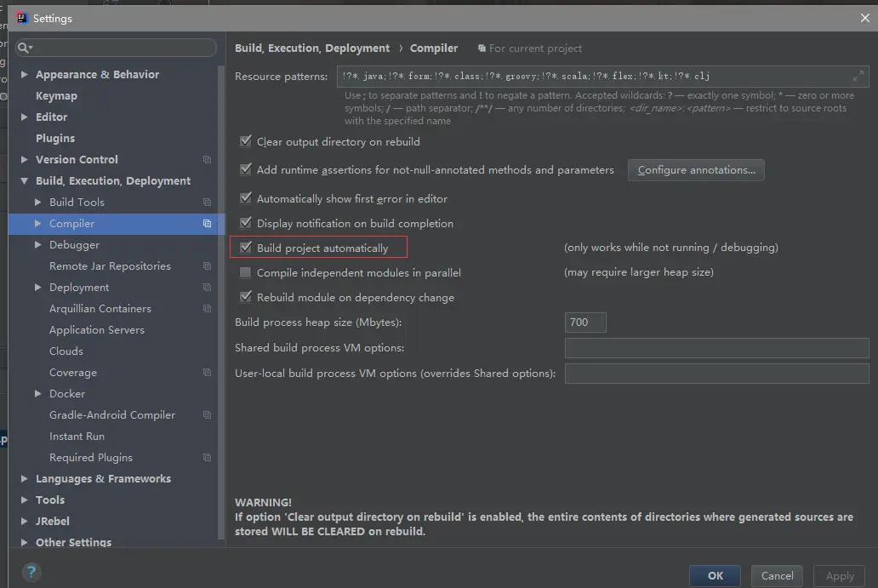The image size is (878, 588).
Task: Click 'Compiler' breadcrumb heading text
Action: 434,49
